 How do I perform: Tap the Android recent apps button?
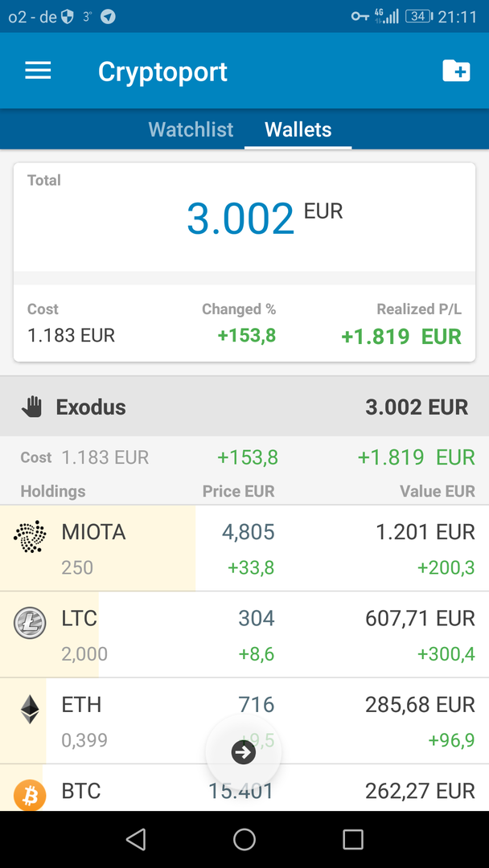(x=353, y=840)
